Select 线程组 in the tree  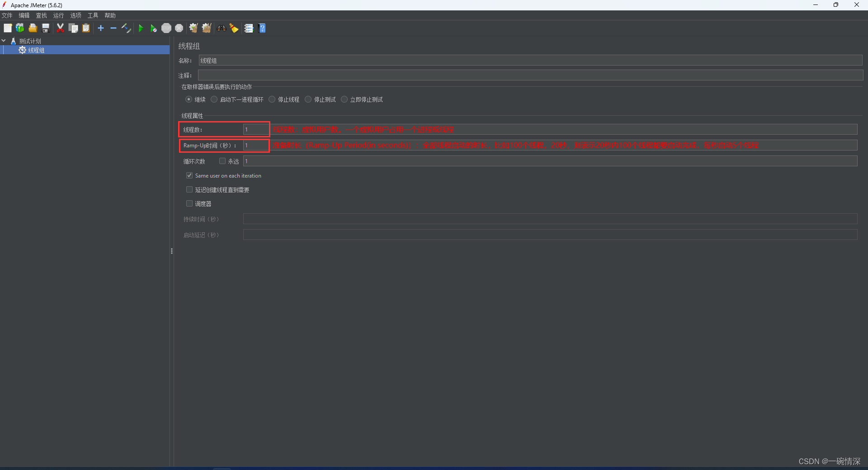tap(36, 50)
